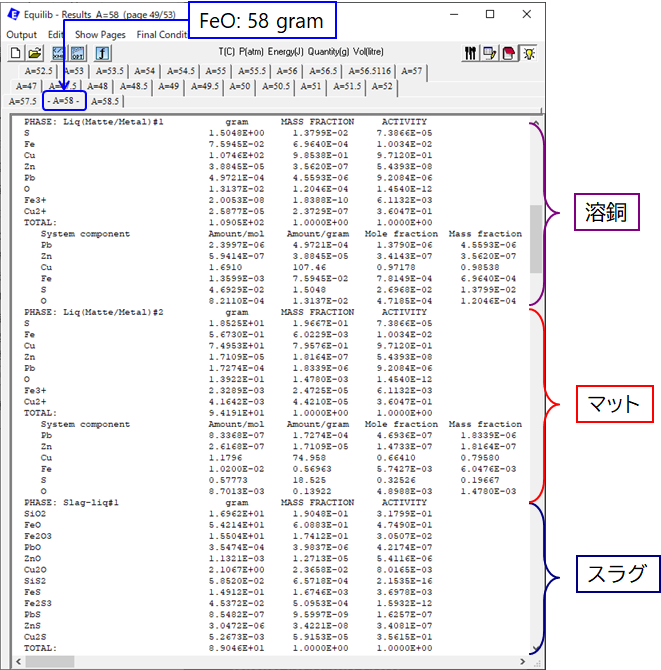Select the A=49.5 page tab
661x670 pixels.
(x=204, y=86)
